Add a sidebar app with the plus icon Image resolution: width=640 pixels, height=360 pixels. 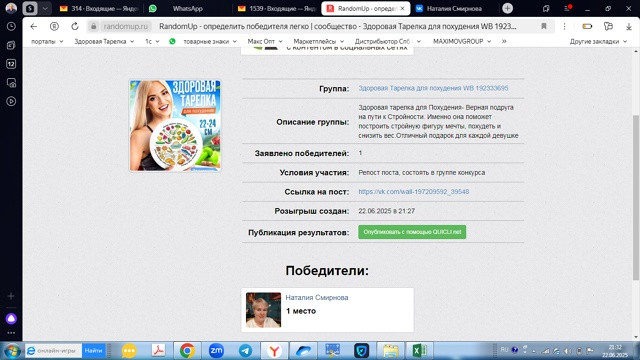(x=11, y=296)
